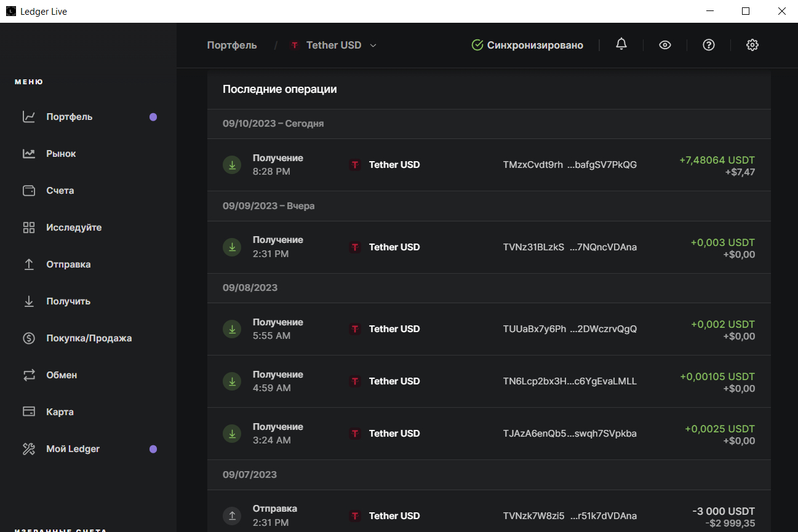The height and width of the screenshot is (532, 798).
Task: Open notifications bell icon
Action: point(621,44)
